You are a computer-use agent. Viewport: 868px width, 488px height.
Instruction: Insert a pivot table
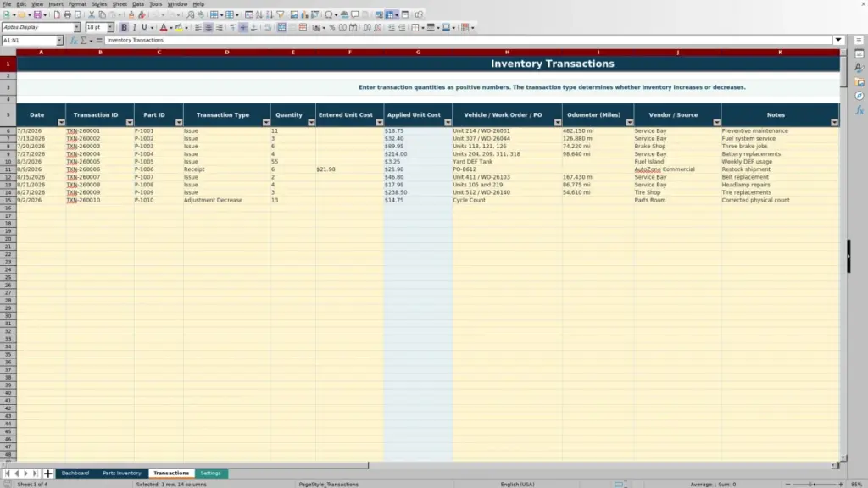[x=315, y=14]
